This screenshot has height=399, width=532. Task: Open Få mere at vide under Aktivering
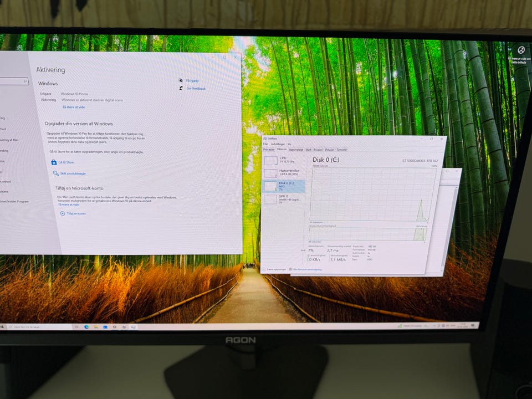coord(74,107)
